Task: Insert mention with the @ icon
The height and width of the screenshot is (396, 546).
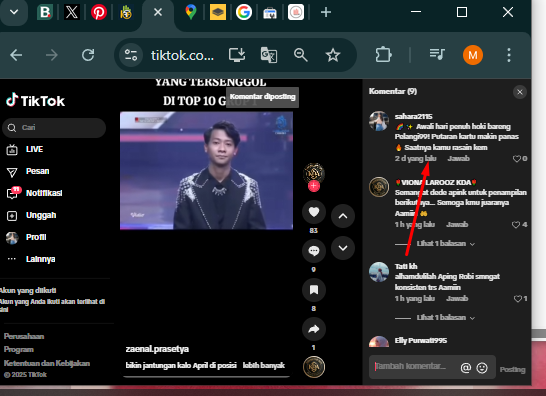Action: point(466,368)
